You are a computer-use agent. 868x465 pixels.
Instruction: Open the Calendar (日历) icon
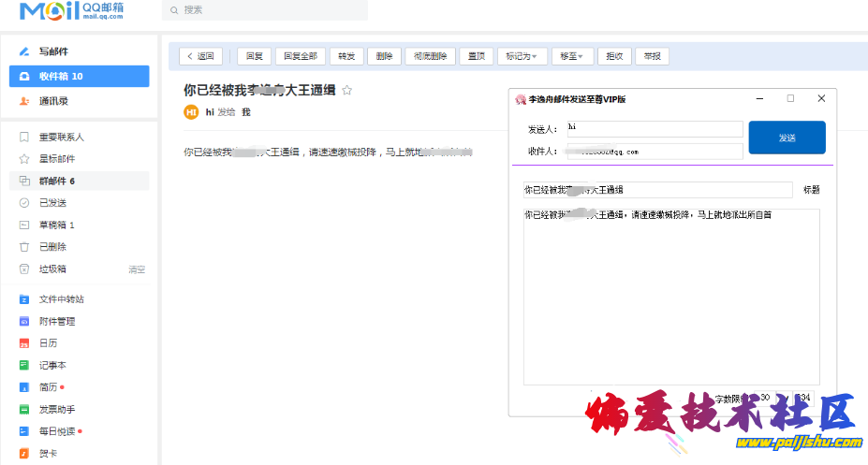24,343
